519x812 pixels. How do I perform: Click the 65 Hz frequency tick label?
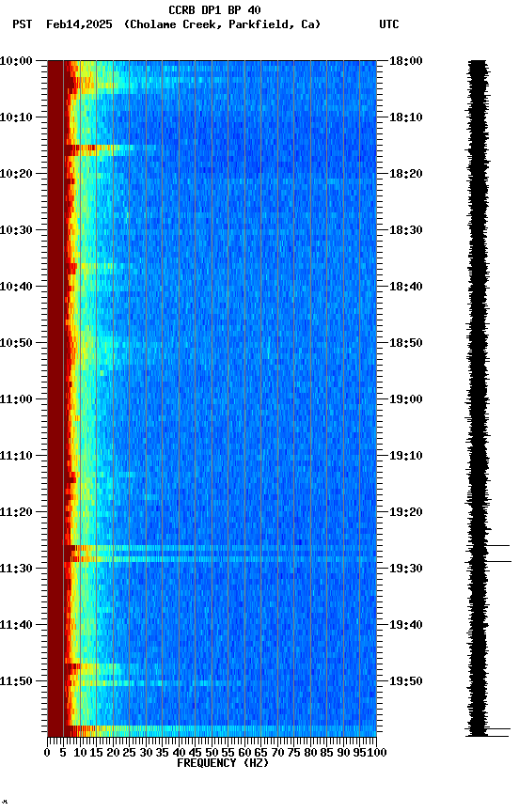260,753
